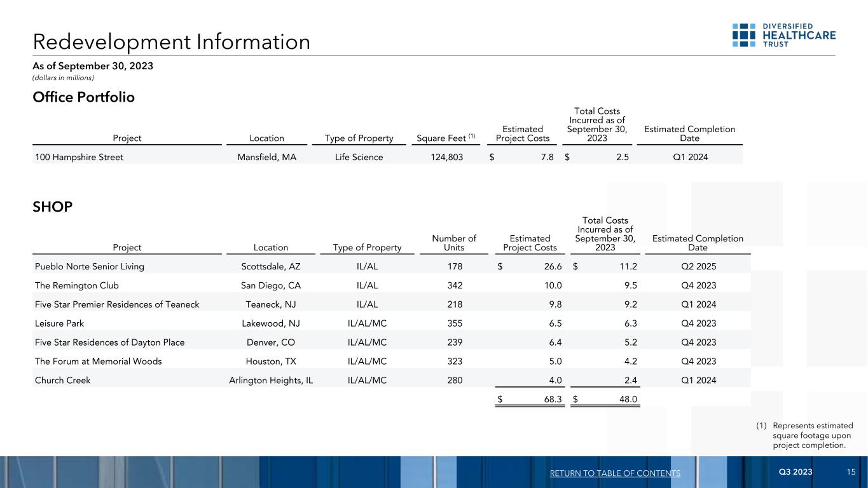Select The Remington Club row
868x488 pixels.
pos(77,285)
